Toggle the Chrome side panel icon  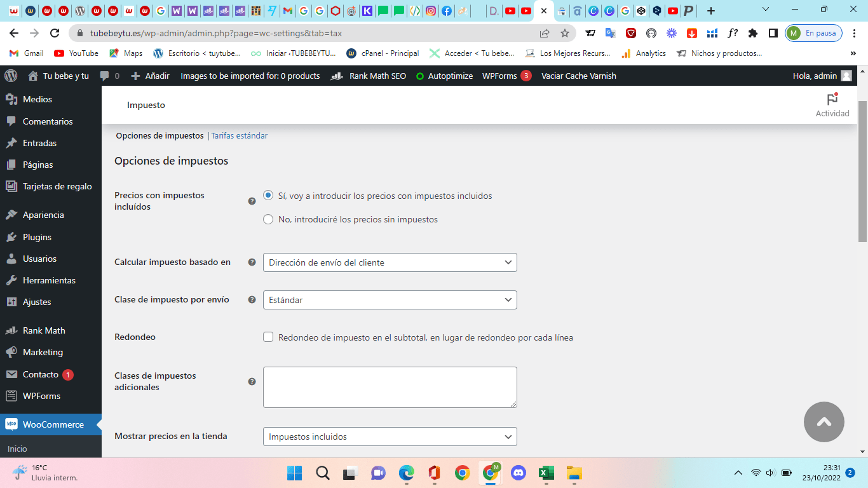click(x=773, y=33)
